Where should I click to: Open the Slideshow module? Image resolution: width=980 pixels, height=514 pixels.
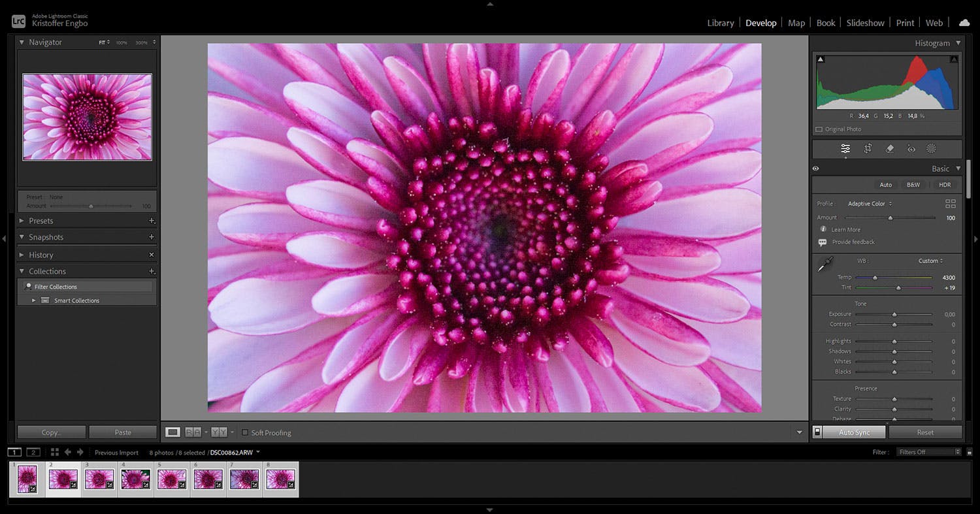(x=865, y=23)
